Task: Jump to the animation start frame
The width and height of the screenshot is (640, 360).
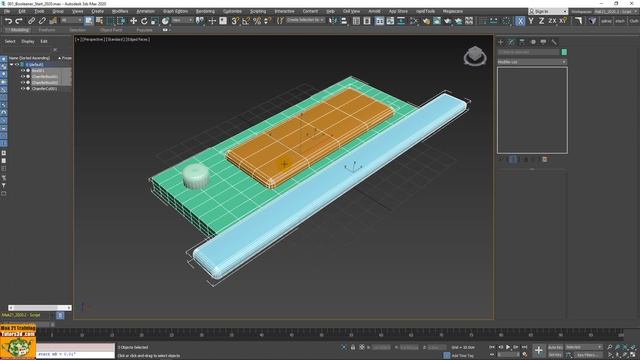Action: (x=492, y=347)
